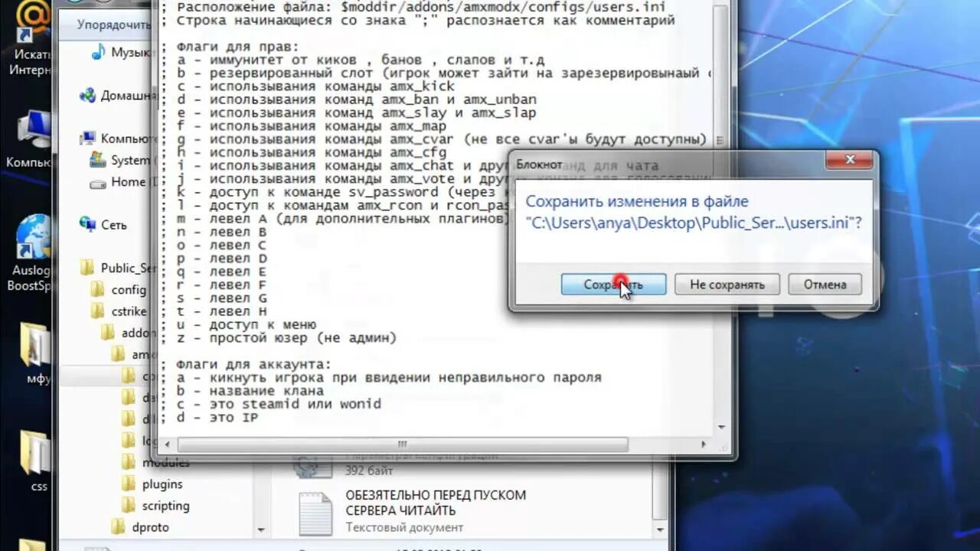Click the Music library icon in tree
980x551 pixels.
tap(99, 52)
